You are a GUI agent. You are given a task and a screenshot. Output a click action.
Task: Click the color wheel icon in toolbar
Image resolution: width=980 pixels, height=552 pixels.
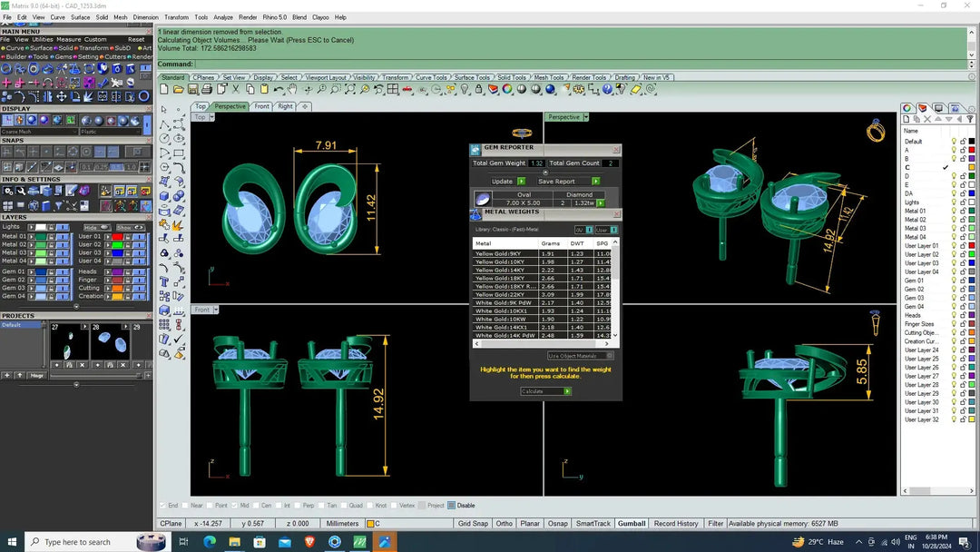pyautogui.click(x=507, y=89)
